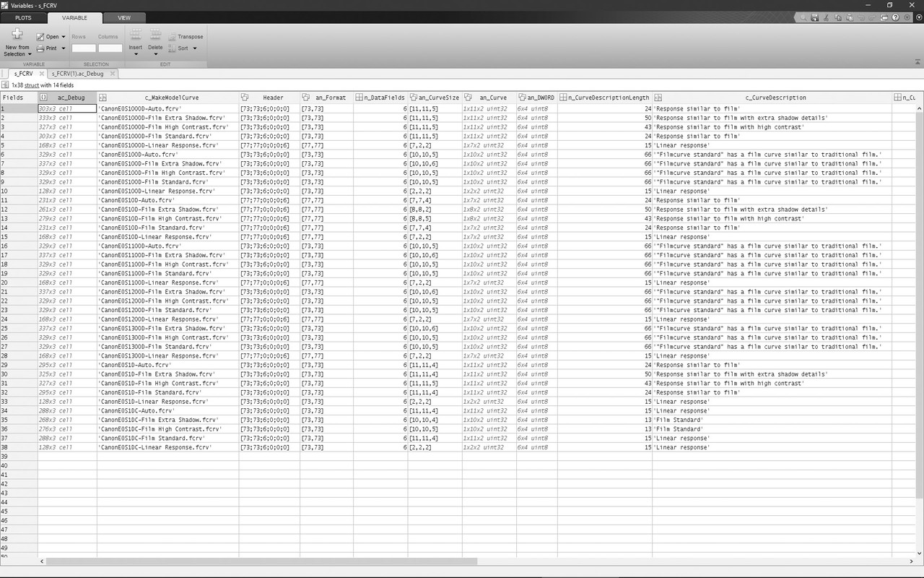Click the Print printer icon
924x578 pixels.
(x=40, y=48)
